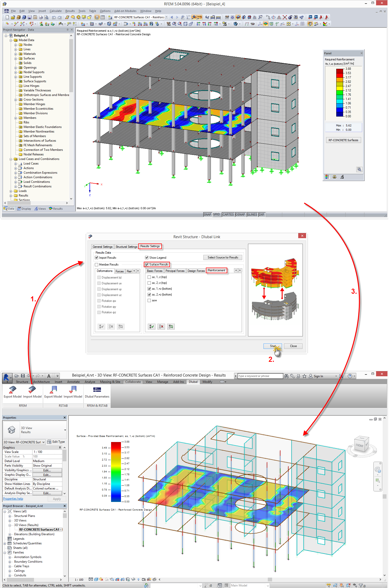Open the Analyze ribbon tab
Viewport: 389px width, 588px height.
tap(90, 382)
